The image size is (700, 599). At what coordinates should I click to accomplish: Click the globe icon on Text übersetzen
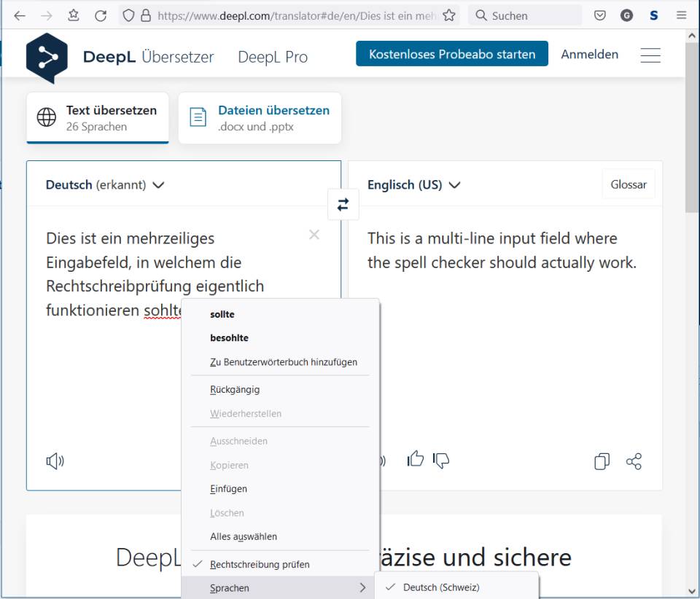tap(47, 117)
